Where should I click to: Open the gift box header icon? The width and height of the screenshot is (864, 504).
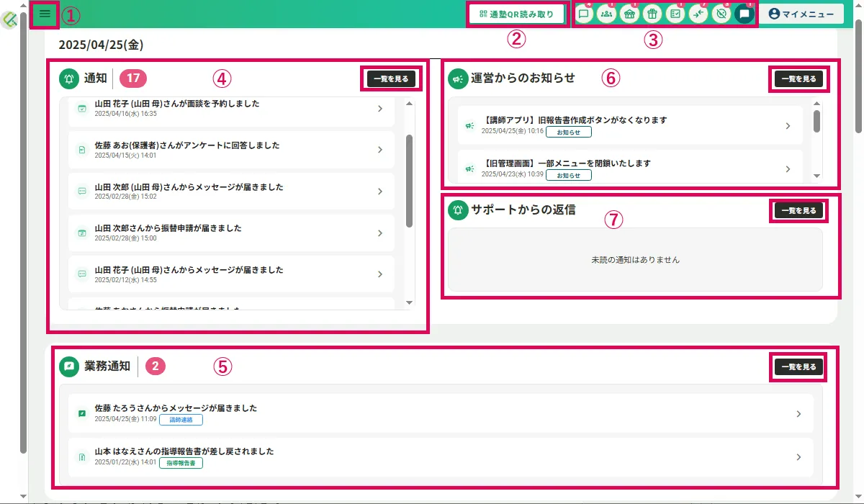[x=652, y=14]
